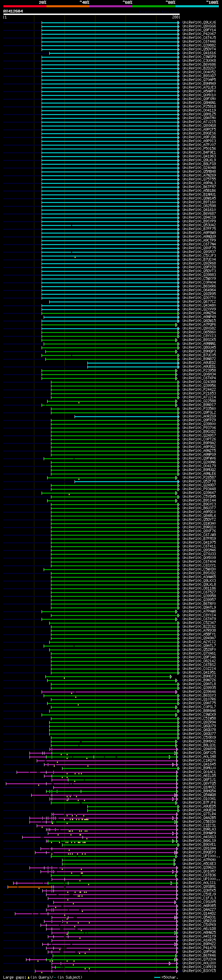This screenshot has width=222, height=980.
Task: Select the UniRef100_O04179 label
Action: click(x=199, y=467)
